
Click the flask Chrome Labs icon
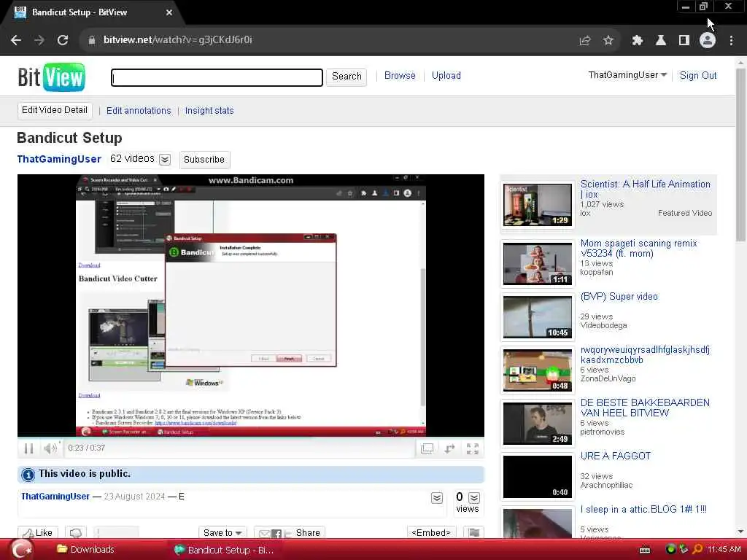tap(661, 41)
